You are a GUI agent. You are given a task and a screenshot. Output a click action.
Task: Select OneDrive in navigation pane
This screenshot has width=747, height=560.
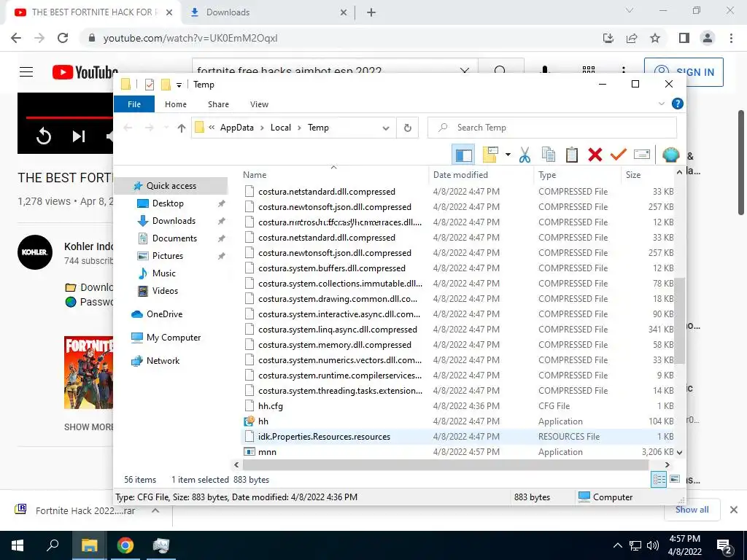164,314
